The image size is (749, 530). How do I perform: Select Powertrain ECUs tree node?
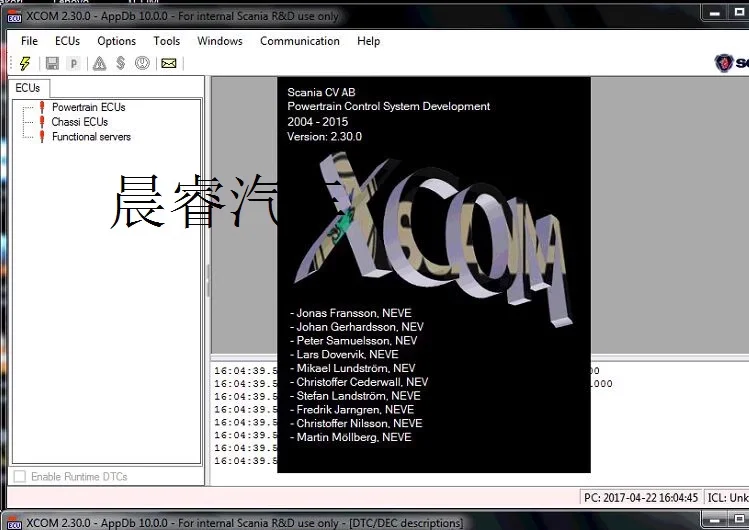coord(88,107)
